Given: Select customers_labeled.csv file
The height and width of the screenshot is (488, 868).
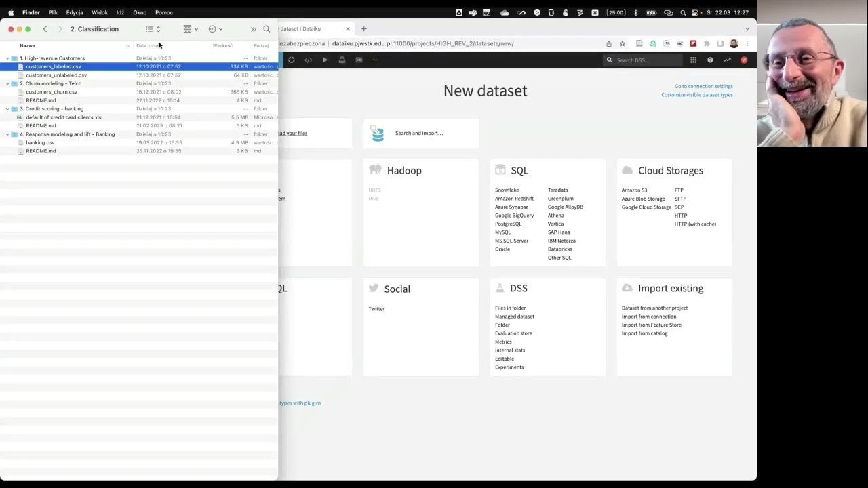Looking at the screenshot, I should point(139,66).
